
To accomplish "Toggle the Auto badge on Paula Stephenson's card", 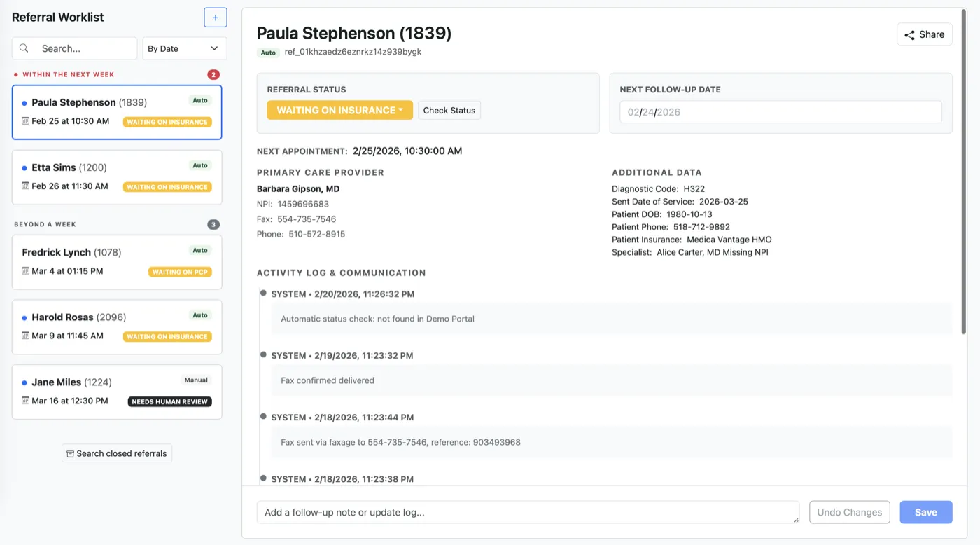I will 200,100.
